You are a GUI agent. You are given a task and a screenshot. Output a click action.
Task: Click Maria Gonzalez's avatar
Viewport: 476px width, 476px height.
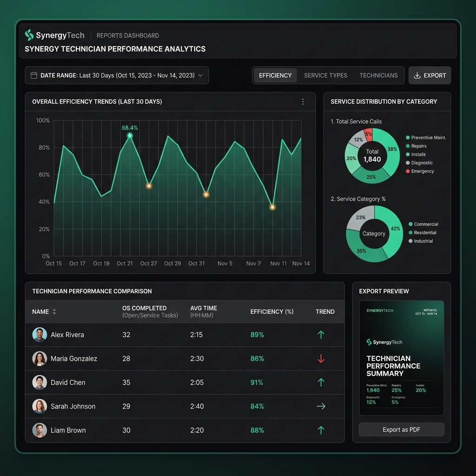coord(40,358)
